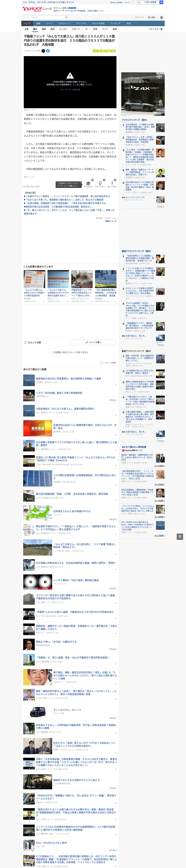Share the article on X

[43, 51]
